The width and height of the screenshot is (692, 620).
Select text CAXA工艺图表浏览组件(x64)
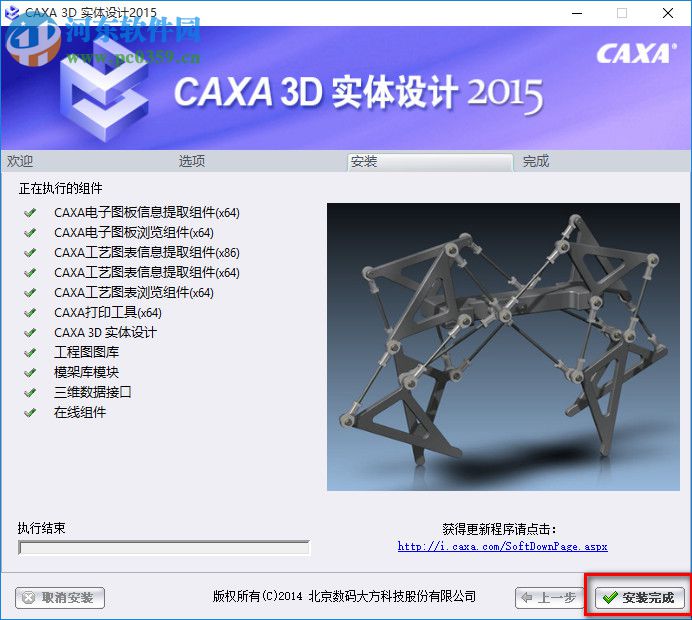click(134, 293)
